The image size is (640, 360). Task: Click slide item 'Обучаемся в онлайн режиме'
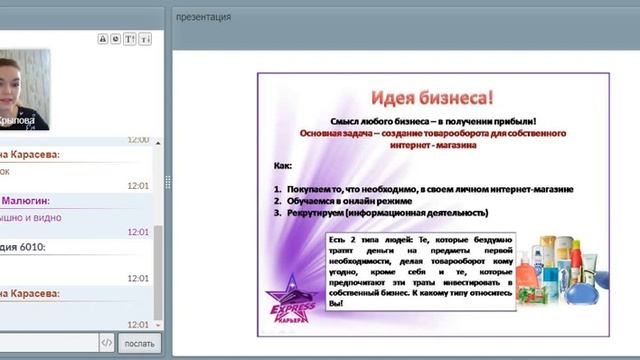click(349, 201)
